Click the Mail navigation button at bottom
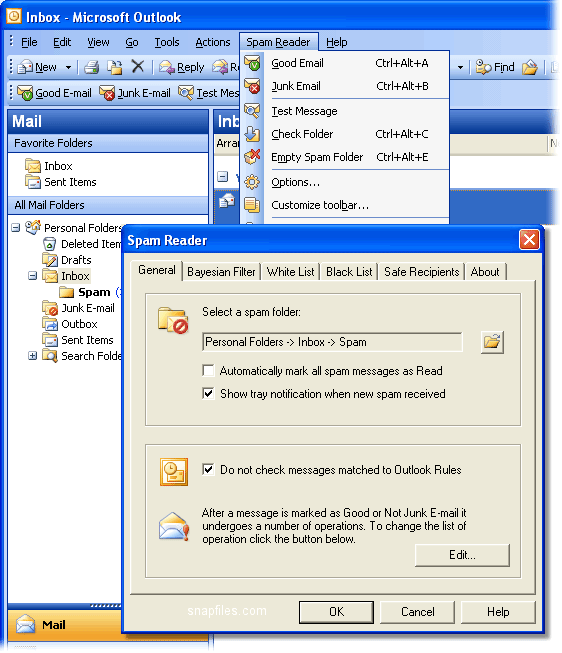The height and width of the screenshot is (653, 562). (65, 625)
